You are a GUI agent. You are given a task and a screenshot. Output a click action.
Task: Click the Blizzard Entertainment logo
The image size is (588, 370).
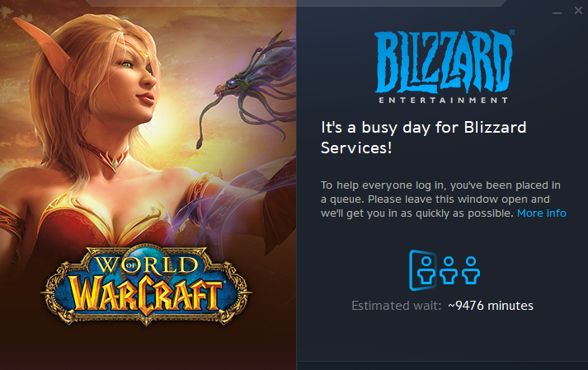445,67
